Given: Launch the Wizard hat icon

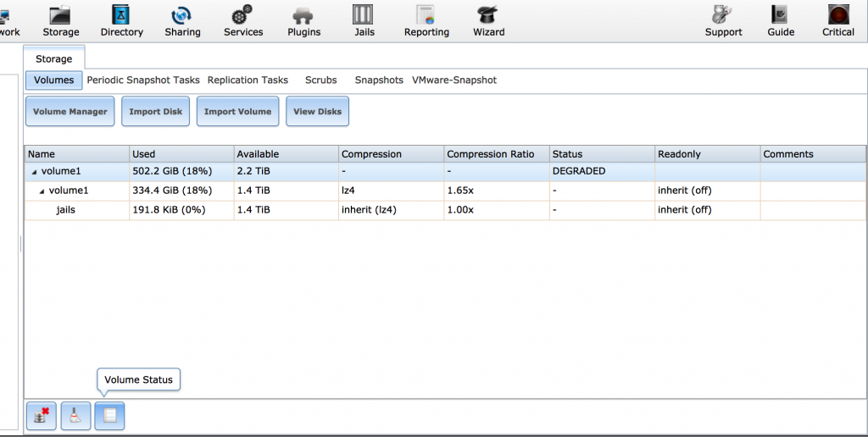Looking at the screenshot, I should [488, 20].
